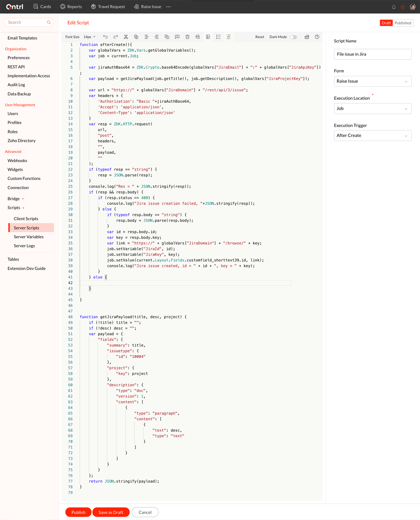Switch script status to Draft
420x520 pixels.
pyautogui.click(x=386, y=23)
